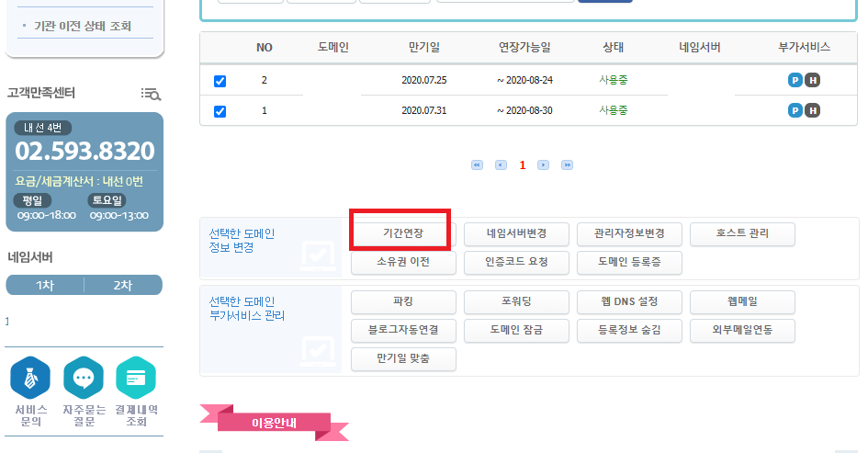Go to previous page arrow
Screen dimensions: 868x453
point(501,165)
